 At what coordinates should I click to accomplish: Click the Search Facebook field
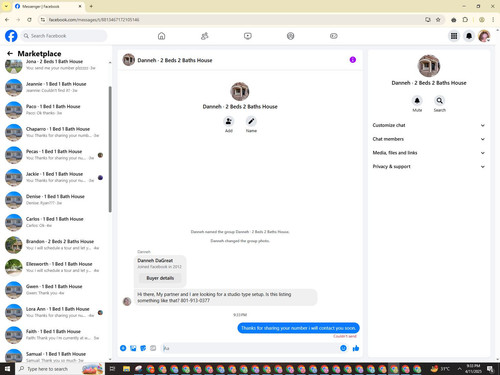click(64, 36)
